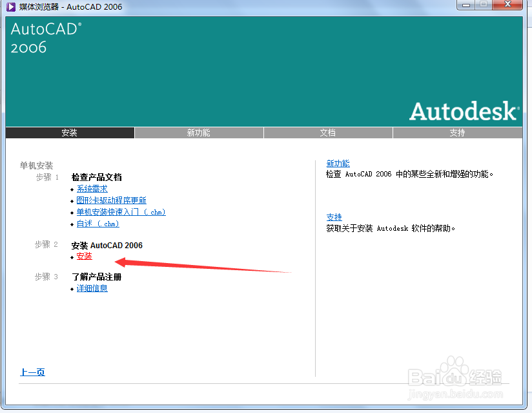Viewport: 532px width, 413px height.
Task: Click the 新功能 link on the right panel
Action: 338,163
